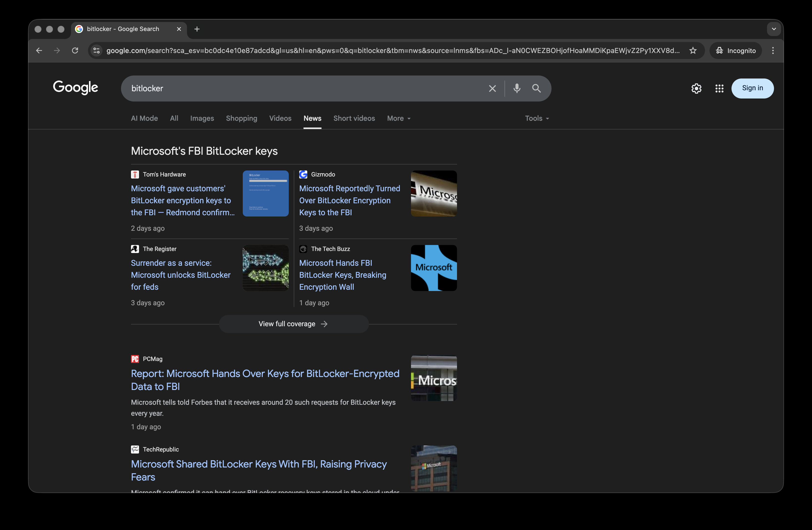
Task: Click the Incognito indicator icon
Action: 719,50
